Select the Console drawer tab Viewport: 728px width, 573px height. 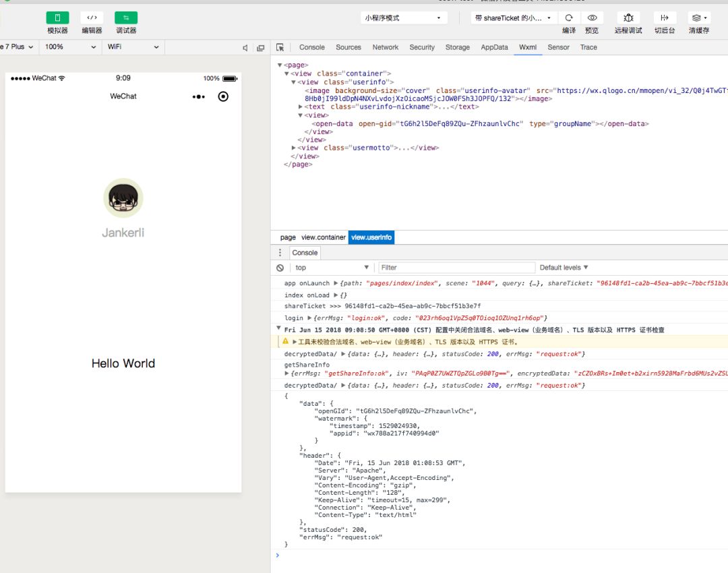(305, 253)
